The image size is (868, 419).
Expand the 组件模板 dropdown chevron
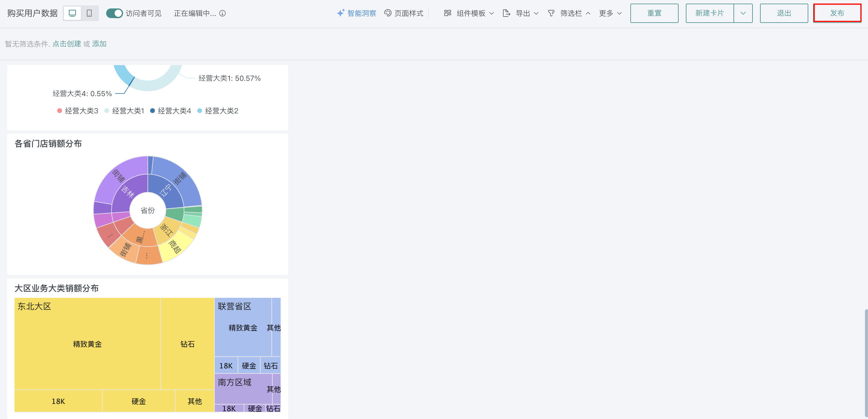tap(492, 14)
